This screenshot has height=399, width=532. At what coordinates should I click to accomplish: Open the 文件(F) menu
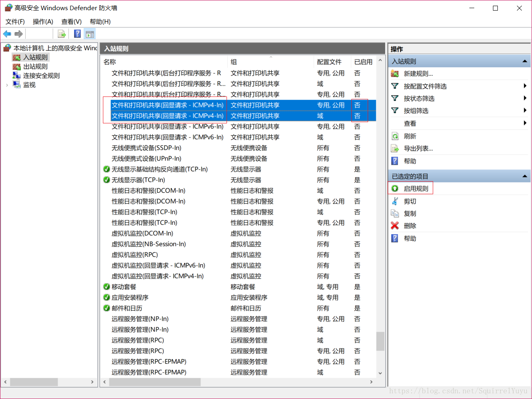(15, 22)
